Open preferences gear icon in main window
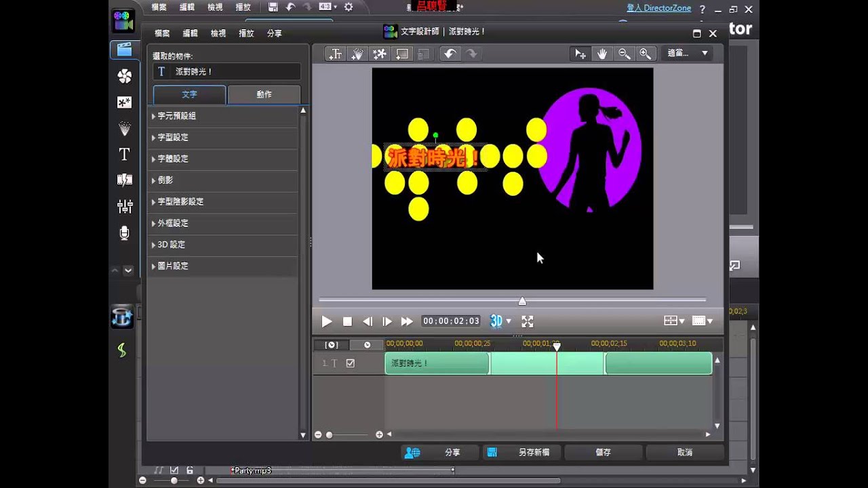Viewport: 868px width, 488px height. (x=349, y=7)
